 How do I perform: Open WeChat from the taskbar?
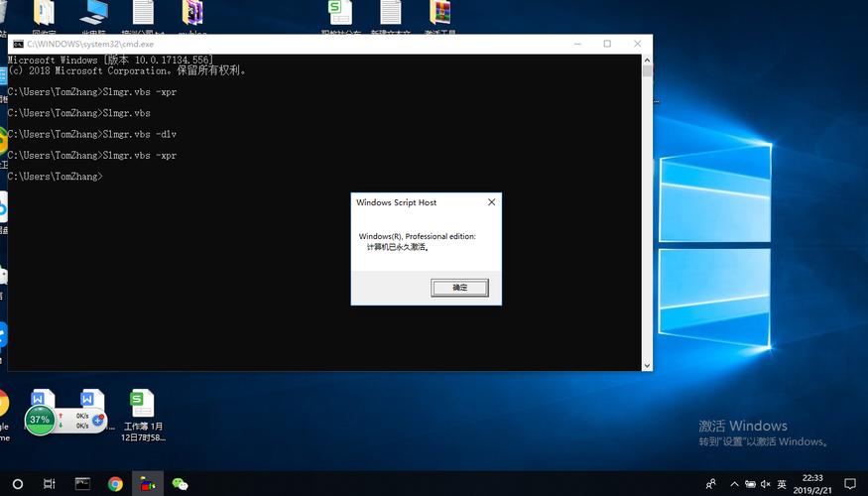(180, 484)
